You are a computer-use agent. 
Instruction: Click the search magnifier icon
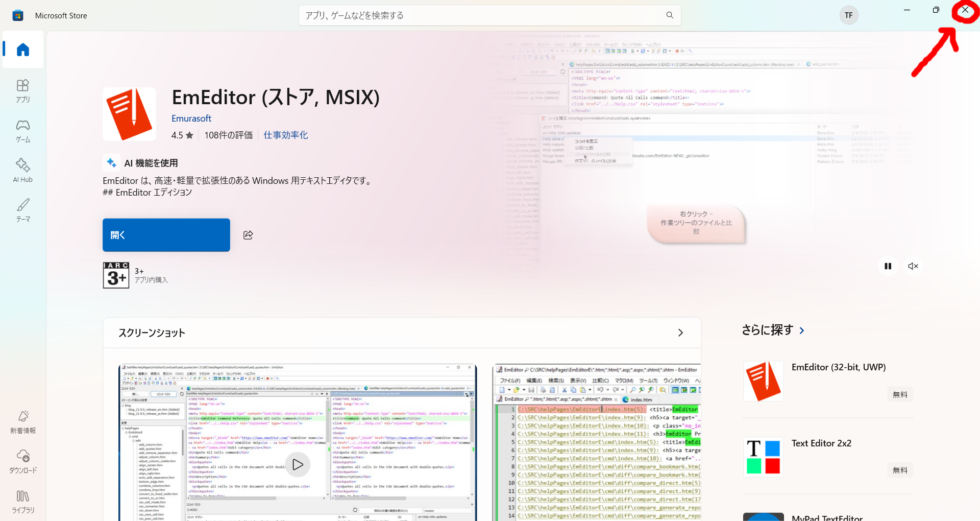coord(670,15)
